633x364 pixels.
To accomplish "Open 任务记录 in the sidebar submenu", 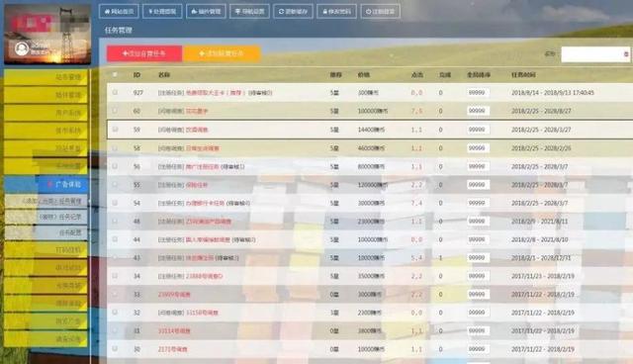I will [46, 217].
